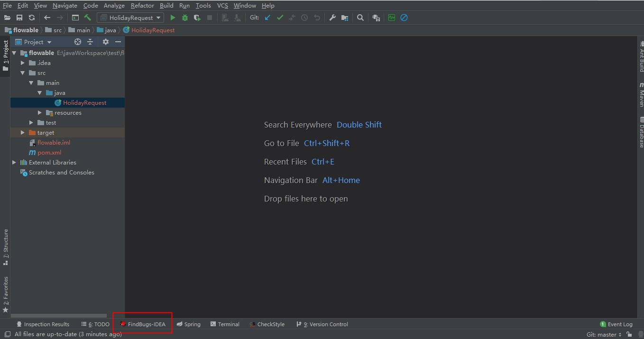Toggle tool window bars in status corner

coord(7,334)
